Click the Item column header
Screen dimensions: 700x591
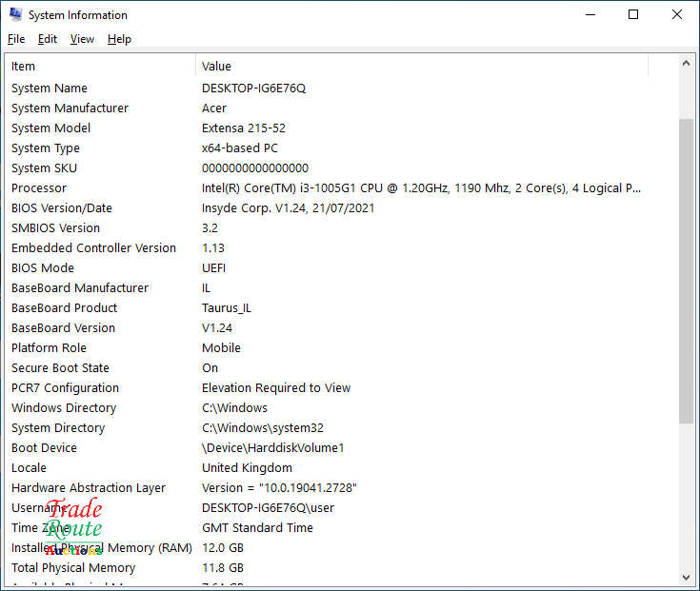click(100, 67)
